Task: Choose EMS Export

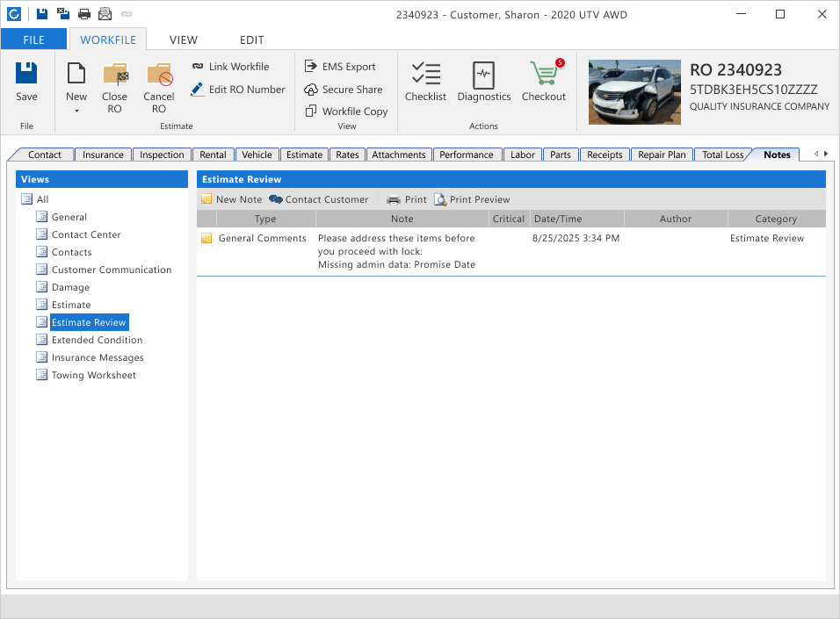Action: pos(340,67)
